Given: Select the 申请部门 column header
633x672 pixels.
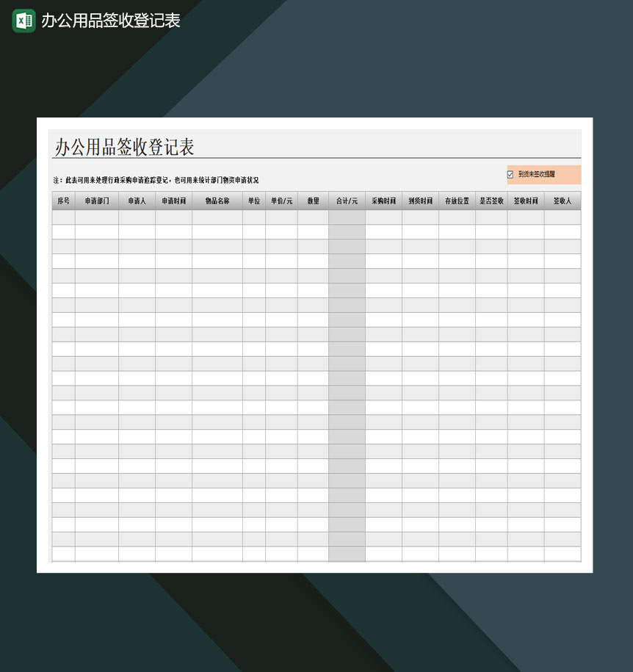Looking at the screenshot, I should (x=97, y=200).
